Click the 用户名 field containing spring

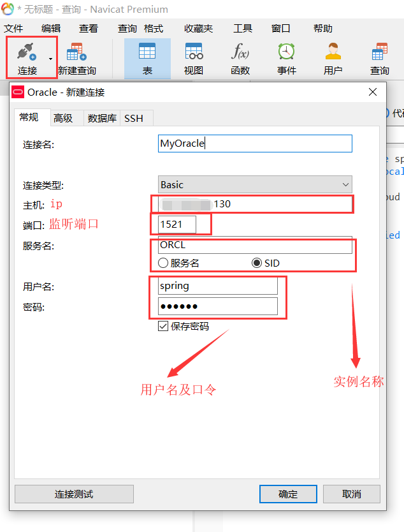click(x=217, y=286)
